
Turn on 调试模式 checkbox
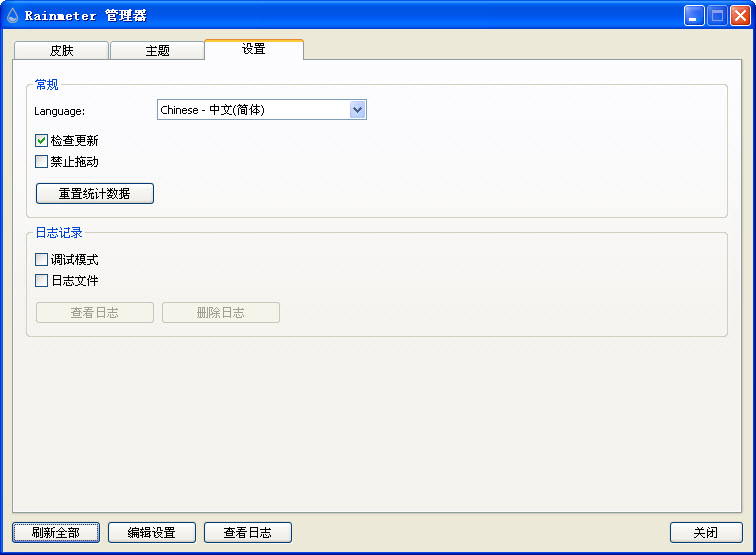click(x=42, y=260)
